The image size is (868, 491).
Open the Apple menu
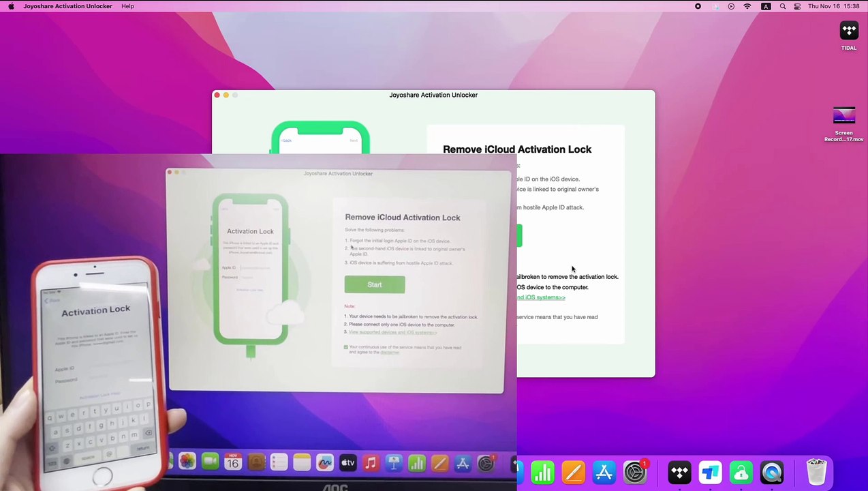[x=11, y=6]
